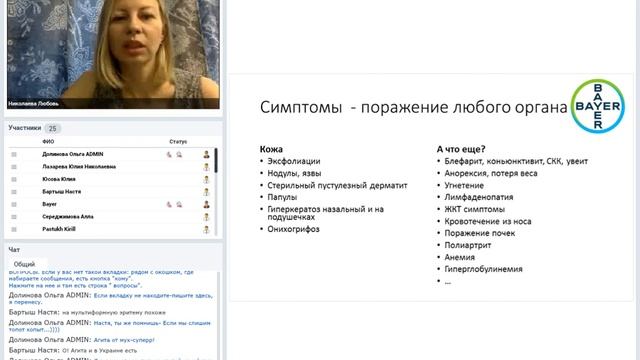Click the 'Папулы' bullet on the slide
The image size is (640, 360).
point(282,197)
